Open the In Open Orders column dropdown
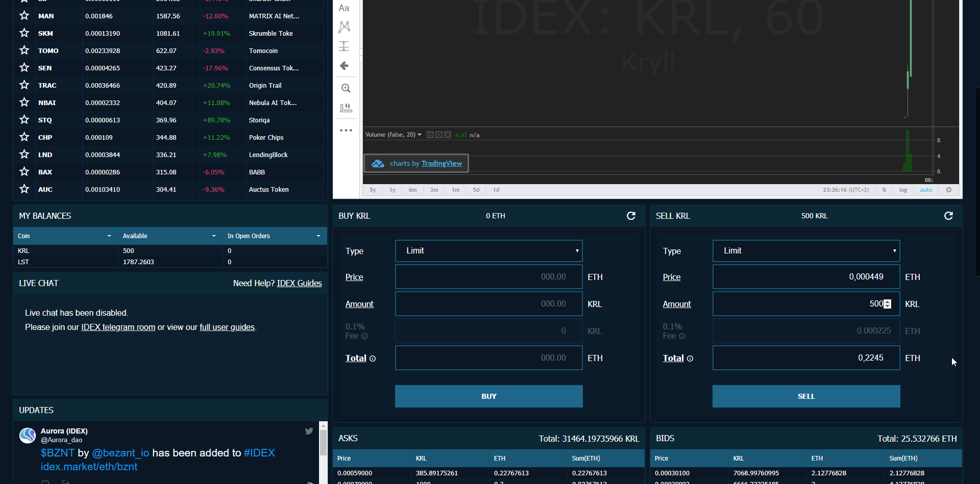This screenshot has height=484, width=980. (x=318, y=236)
